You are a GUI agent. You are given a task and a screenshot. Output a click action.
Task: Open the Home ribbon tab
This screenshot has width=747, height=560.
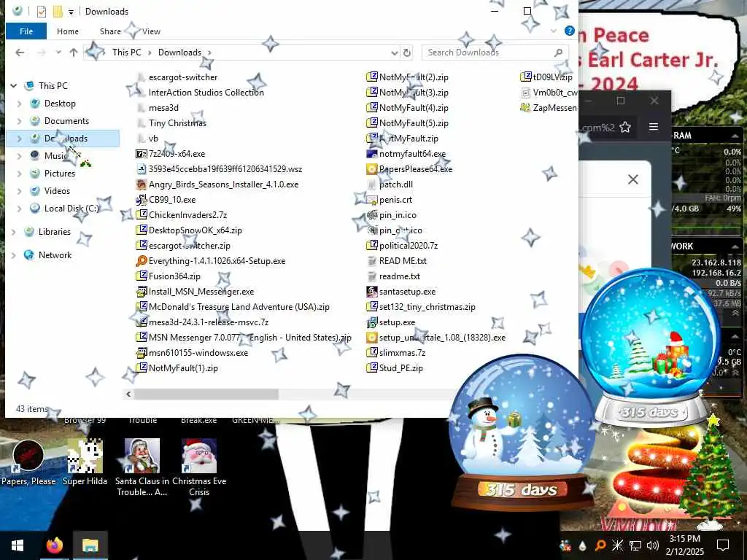pos(68,31)
